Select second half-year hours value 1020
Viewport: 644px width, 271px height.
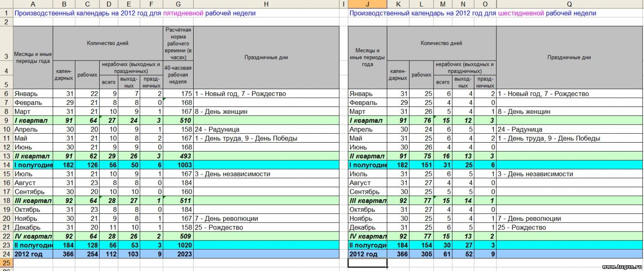178,245
